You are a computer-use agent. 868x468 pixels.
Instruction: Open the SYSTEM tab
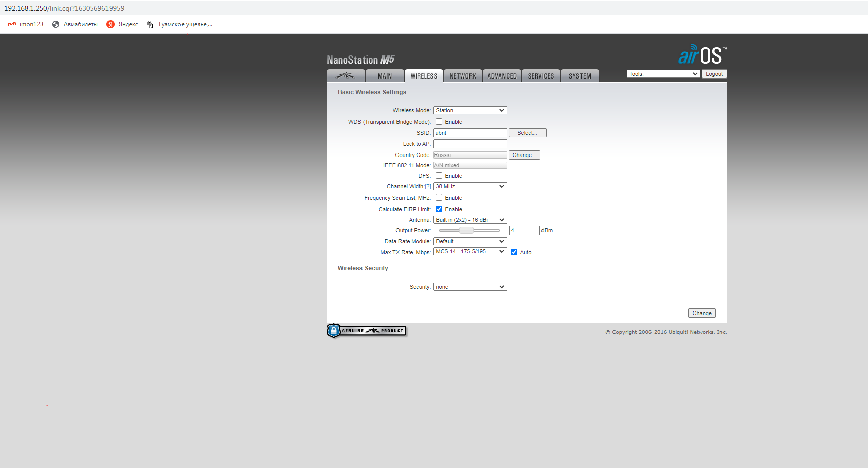pyautogui.click(x=580, y=76)
